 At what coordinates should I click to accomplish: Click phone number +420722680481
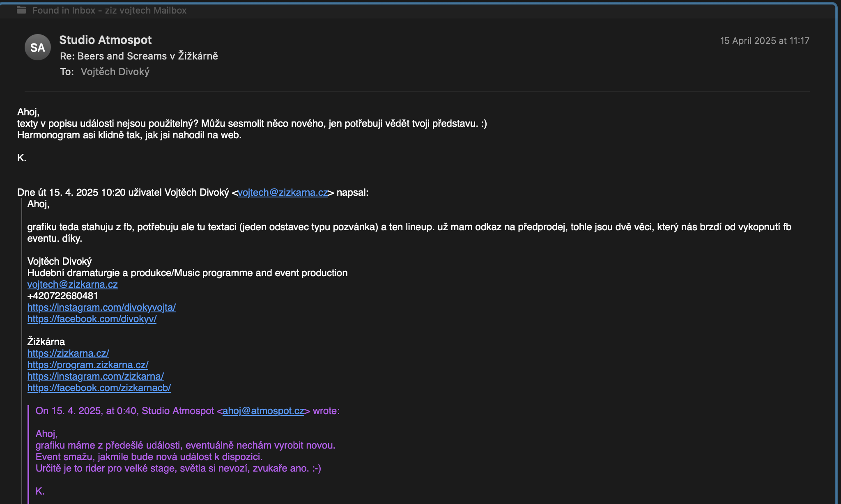click(x=62, y=296)
